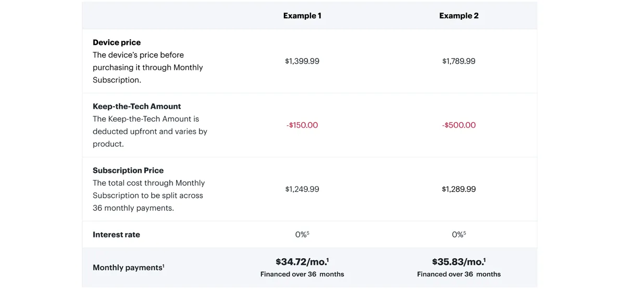Click the -$500.00 Keep-the-Tech amount

tap(459, 125)
